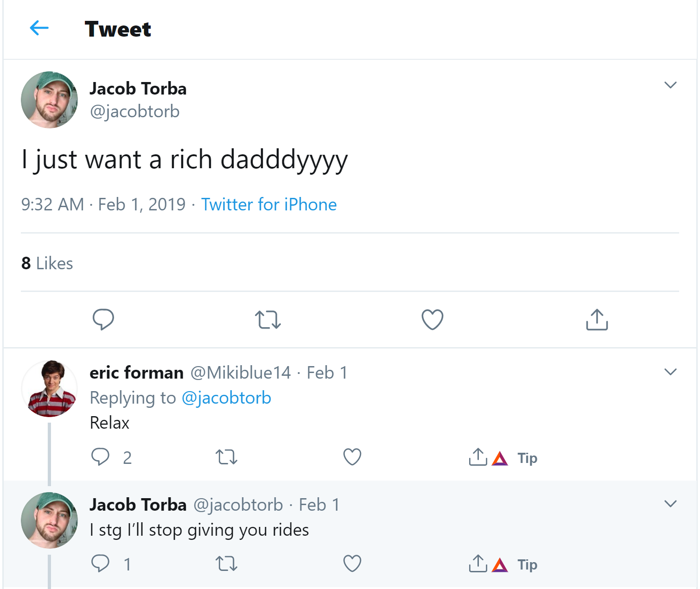Retweet the 'stop giving you rides' reply
This screenshot has height=589, width=700.
tap(226, 564)
